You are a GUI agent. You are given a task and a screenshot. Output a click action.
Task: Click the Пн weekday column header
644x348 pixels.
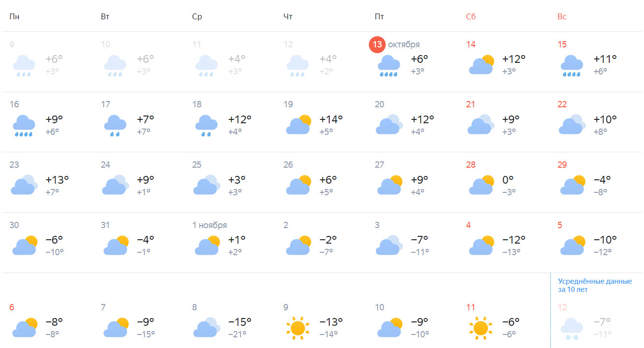tap(14, 16)
